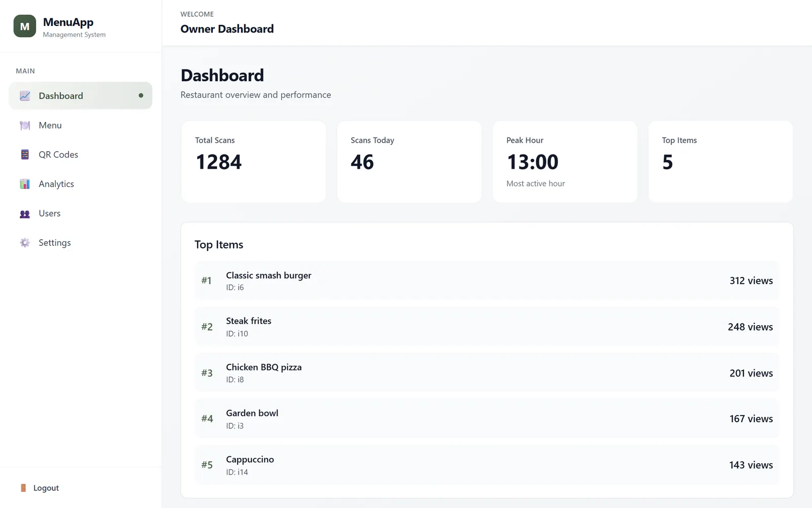Select the Cappuccino item name
This screenshot has width=812, height=508.
click(x=250, y=459)
